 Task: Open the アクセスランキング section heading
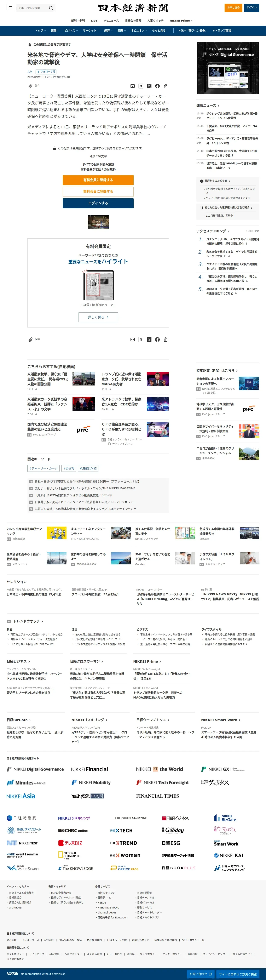213,231
